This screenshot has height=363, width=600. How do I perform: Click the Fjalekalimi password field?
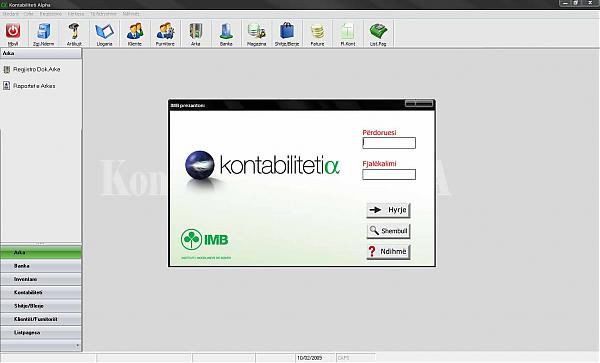(389, 174)
